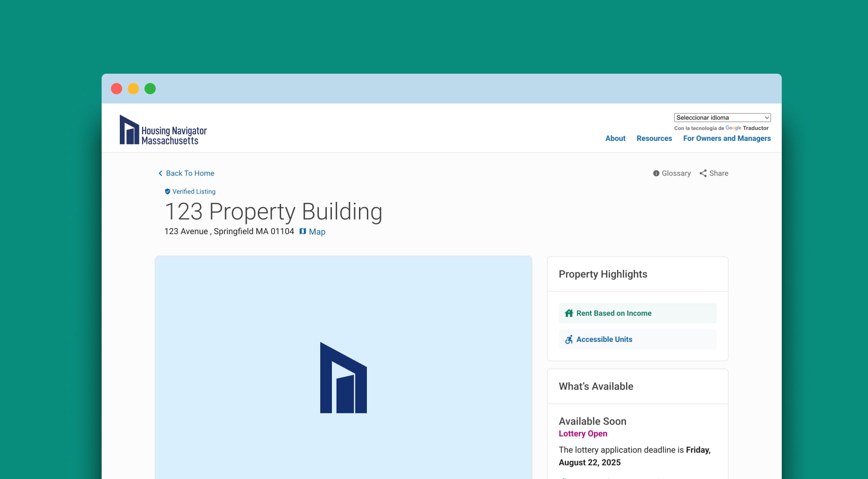Open the Seleccionar idioma language dropdown
The height and width of the screenshot is (479, 868).
click(722, 118)
